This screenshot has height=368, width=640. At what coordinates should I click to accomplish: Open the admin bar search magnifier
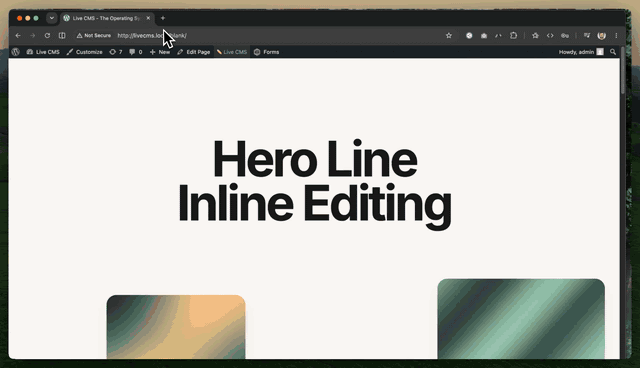tap(613, 52)
